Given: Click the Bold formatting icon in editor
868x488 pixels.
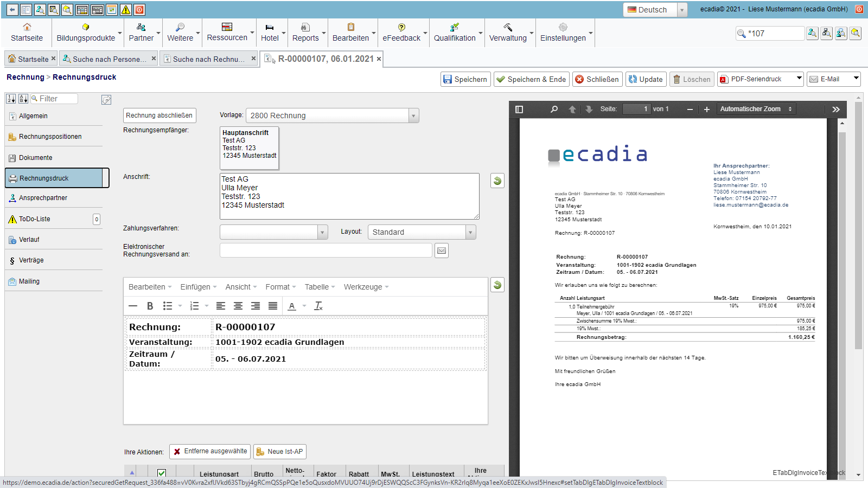Looking at the screenshot, I should click(150, 306).
